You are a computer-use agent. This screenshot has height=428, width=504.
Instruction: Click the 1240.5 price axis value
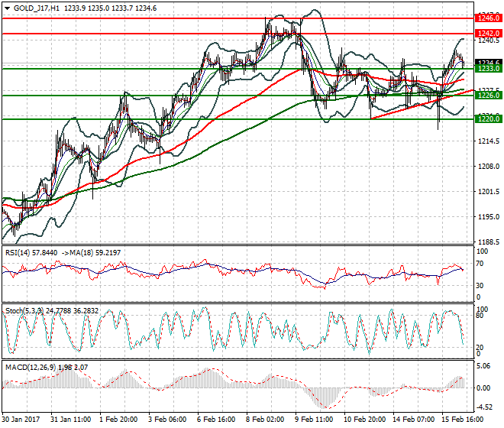[x=489, y=41]
